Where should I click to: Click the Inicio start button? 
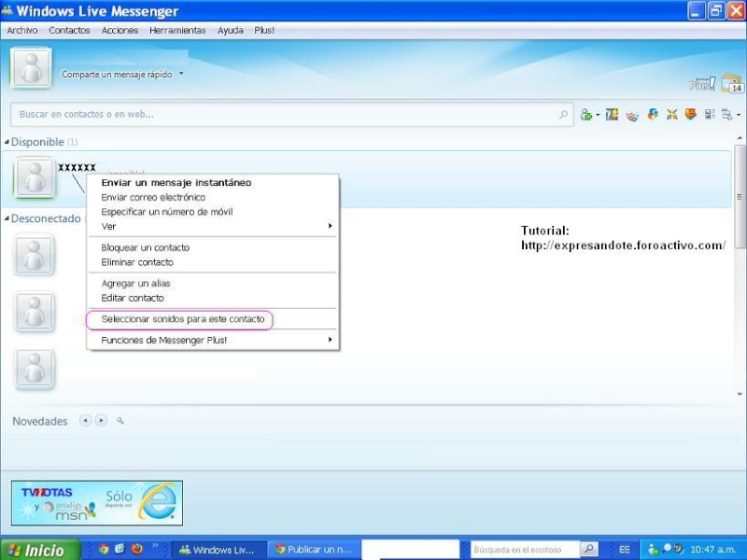click(x=40, y=550)
